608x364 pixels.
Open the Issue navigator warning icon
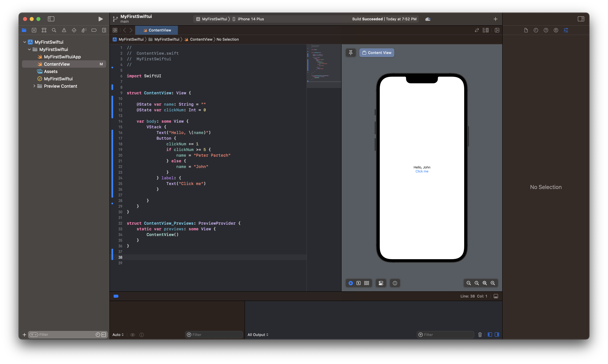(64, 30)
